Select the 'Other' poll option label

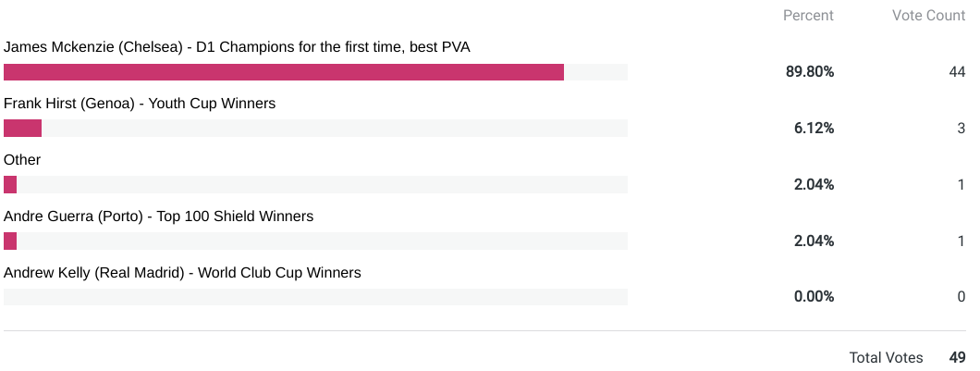click(x=22, y=160)
